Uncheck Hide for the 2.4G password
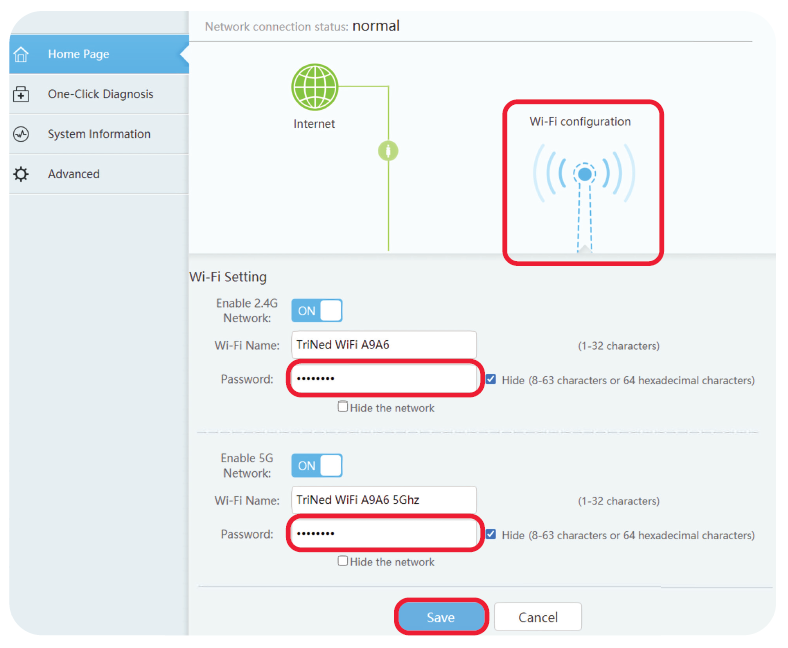The height and width of the screenshot is (648, 788). point(491,380)
